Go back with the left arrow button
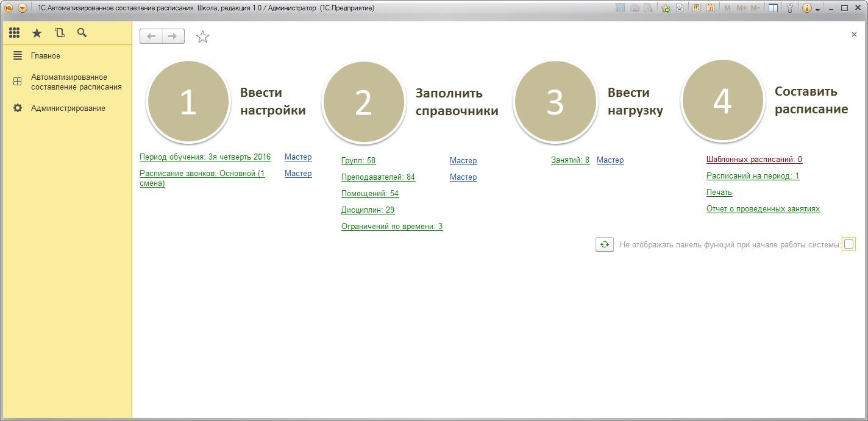Image resolution: width=868 pixels, height=421 pixels. (x=151, y=37)
